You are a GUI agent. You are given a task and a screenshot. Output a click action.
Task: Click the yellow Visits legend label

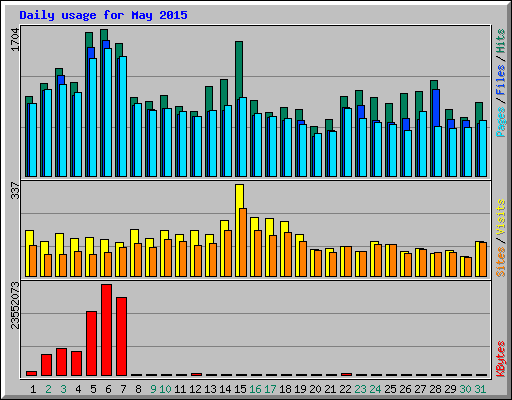click(501, 218)
